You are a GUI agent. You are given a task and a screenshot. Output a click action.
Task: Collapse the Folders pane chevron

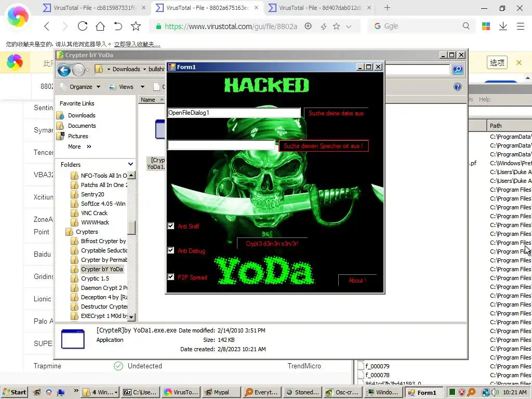click(x=130, y=164)
